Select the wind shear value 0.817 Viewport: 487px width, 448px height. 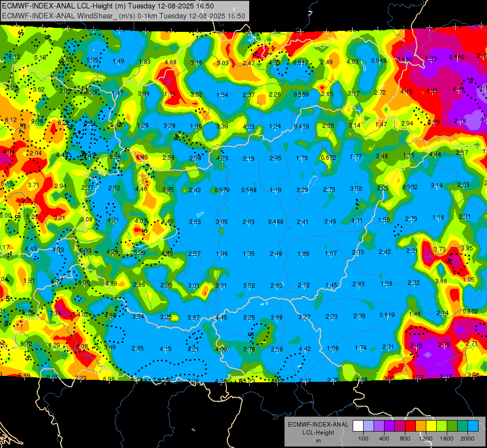tap(300, 63)
